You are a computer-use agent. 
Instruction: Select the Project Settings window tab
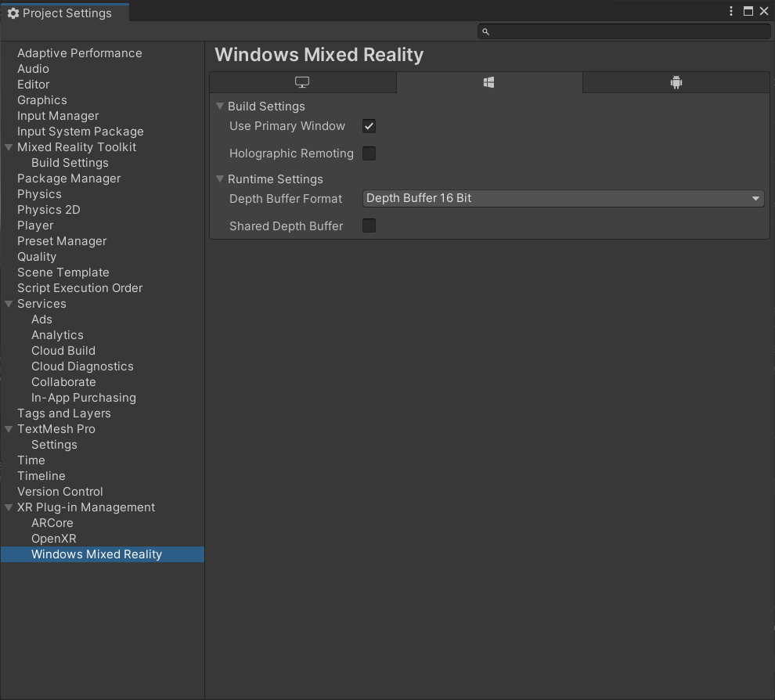point(64,13)
